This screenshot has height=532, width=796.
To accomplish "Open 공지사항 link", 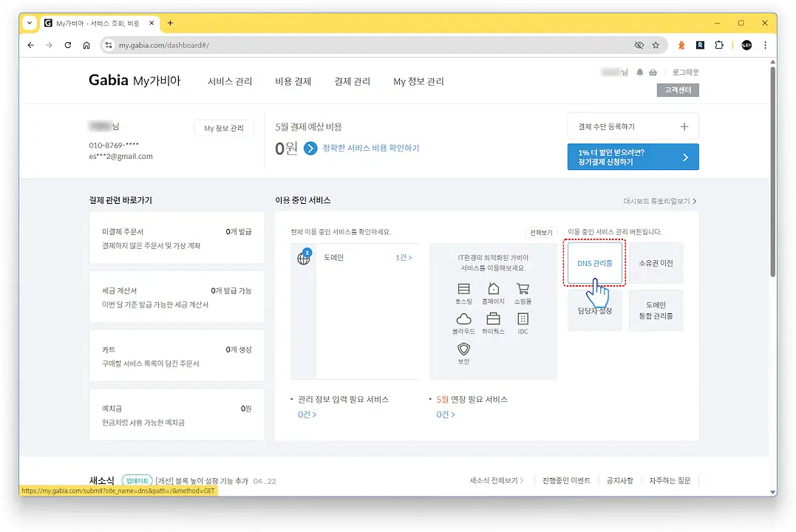I will click(x=619, y=480).
